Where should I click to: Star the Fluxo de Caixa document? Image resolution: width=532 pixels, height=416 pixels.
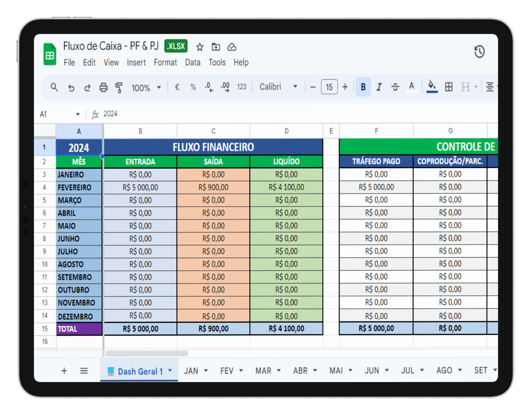200,47
